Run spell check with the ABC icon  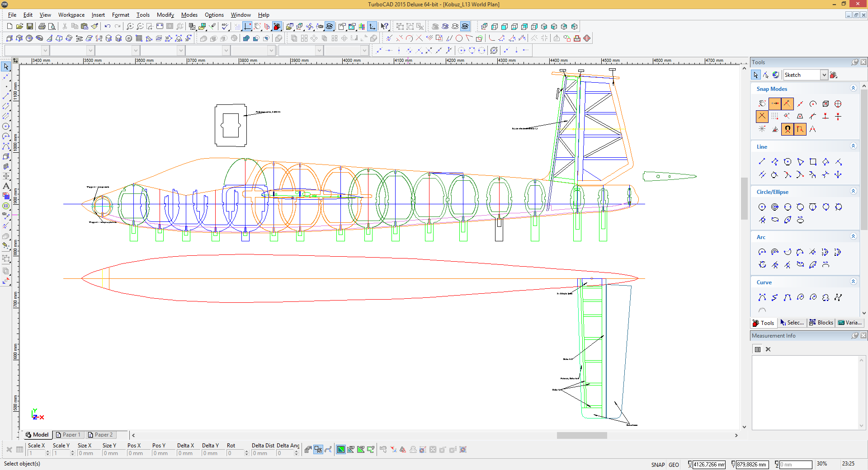[x=225, y=27]
